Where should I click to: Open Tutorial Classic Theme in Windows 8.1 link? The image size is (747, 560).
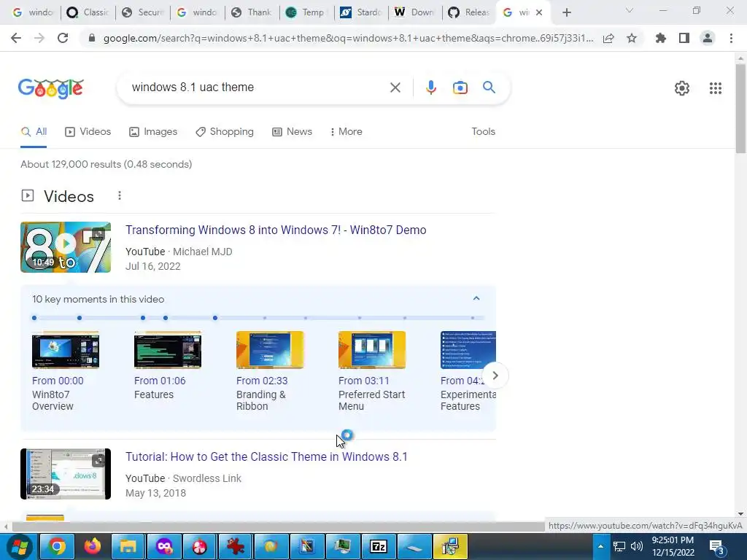(266, 456)
